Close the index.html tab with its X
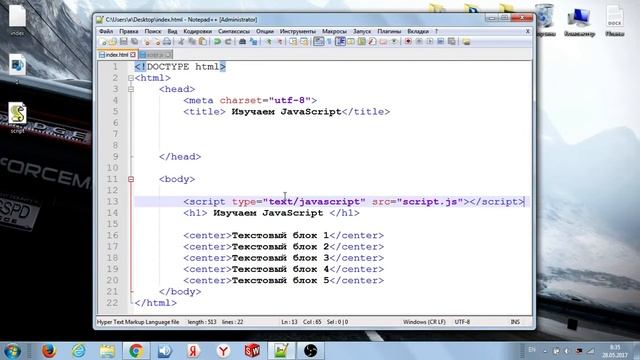Viewport: 640px width, 360px height. (x=133, y=54)
